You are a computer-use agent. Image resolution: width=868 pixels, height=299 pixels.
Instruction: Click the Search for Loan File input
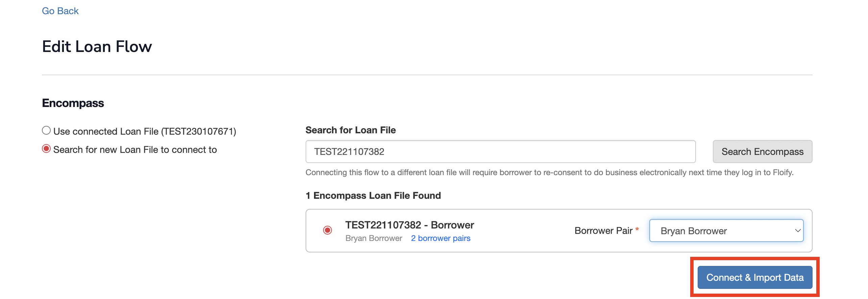(500, 152)
